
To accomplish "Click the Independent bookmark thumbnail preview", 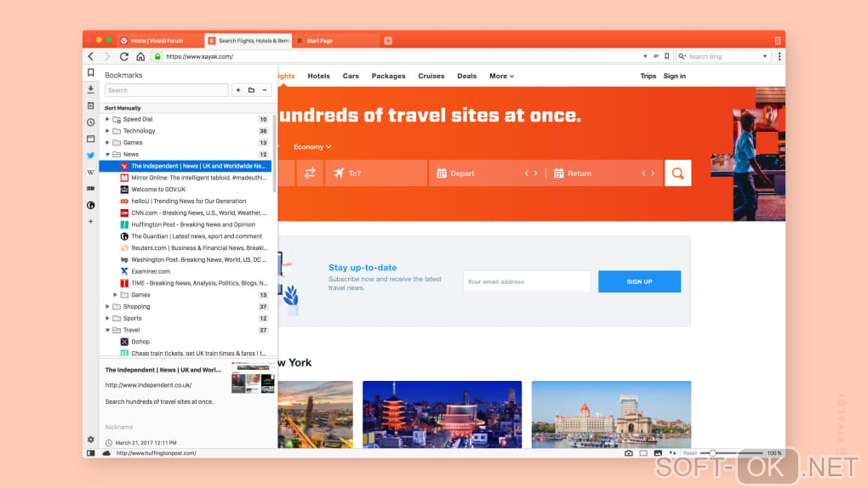I will 253,377.
